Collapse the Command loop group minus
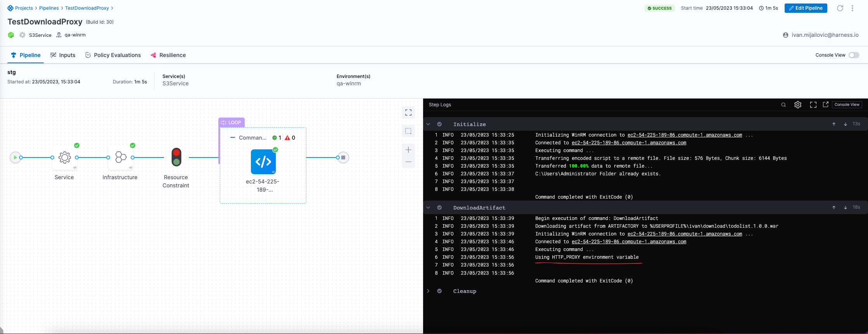The width and height of the screenshot is (868, 334). pos(232,138)
